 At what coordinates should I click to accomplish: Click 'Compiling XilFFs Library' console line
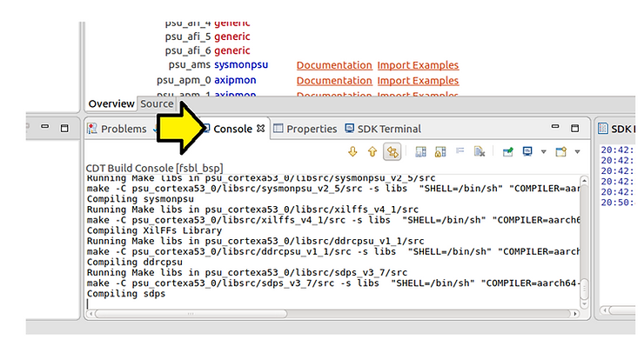(154, 230)
